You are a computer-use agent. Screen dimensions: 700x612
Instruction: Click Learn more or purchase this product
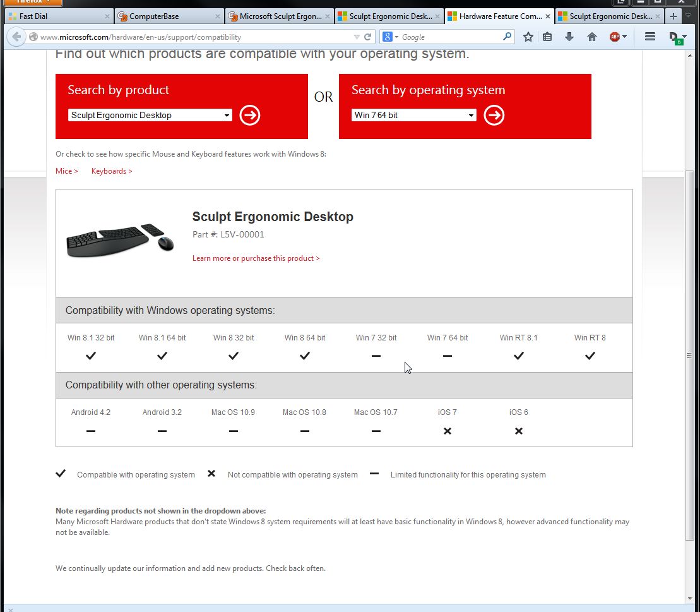[256, 258]
